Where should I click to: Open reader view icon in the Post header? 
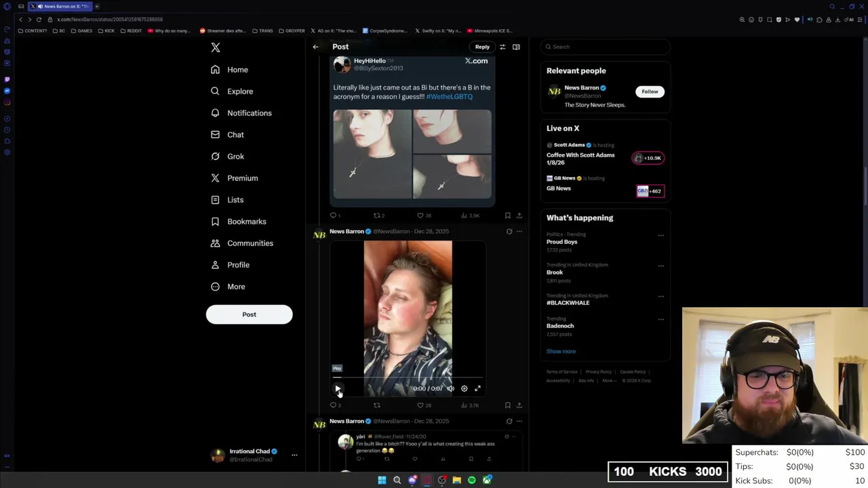point(516,47)
